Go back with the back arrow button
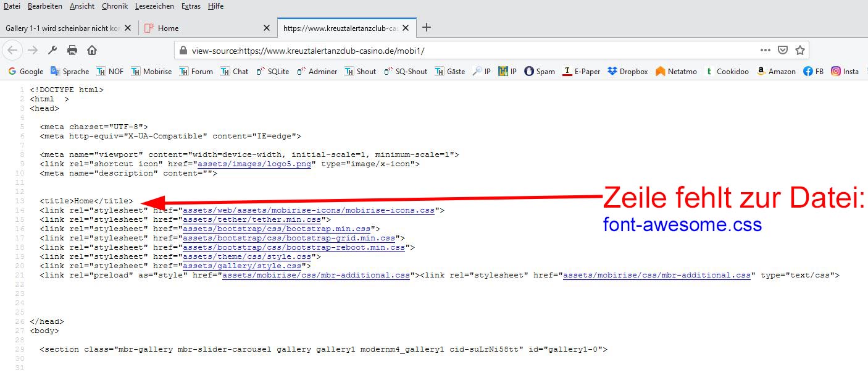Viewport: 868px width, 372px height. click(x=14, y=50)
